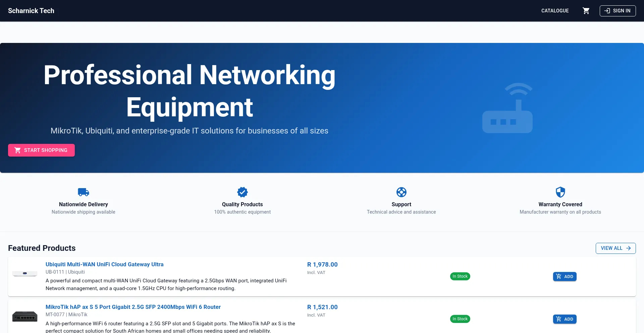Add MikroTik hAP ax S to cart
Image resolution: width=644 pixels, height=333 pixels.
565,319
